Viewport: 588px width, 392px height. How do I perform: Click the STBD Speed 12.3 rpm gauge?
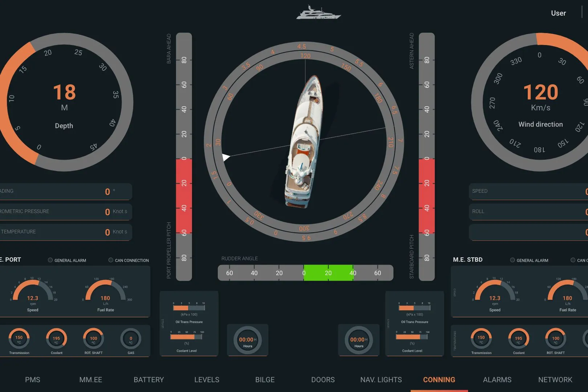(495, 295)
